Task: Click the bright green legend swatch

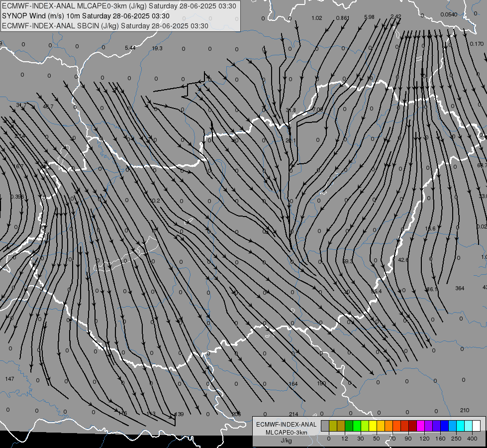Action: pos(357,426)
